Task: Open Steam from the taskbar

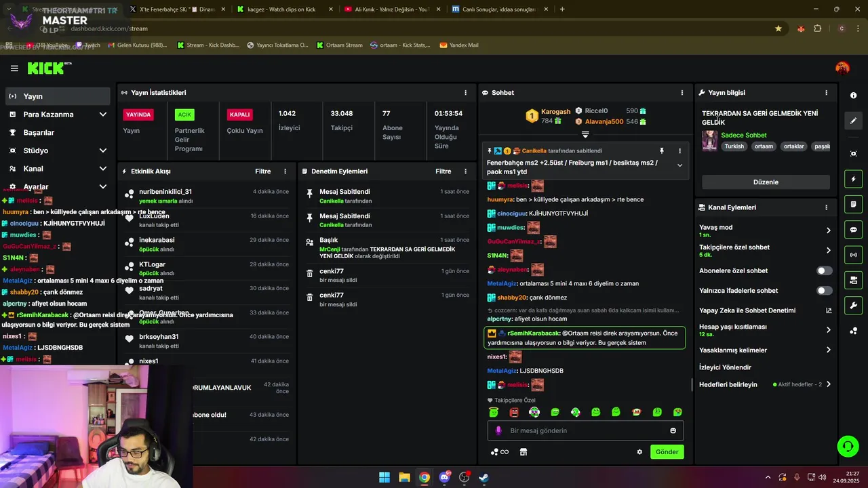Action: [484, 477]
